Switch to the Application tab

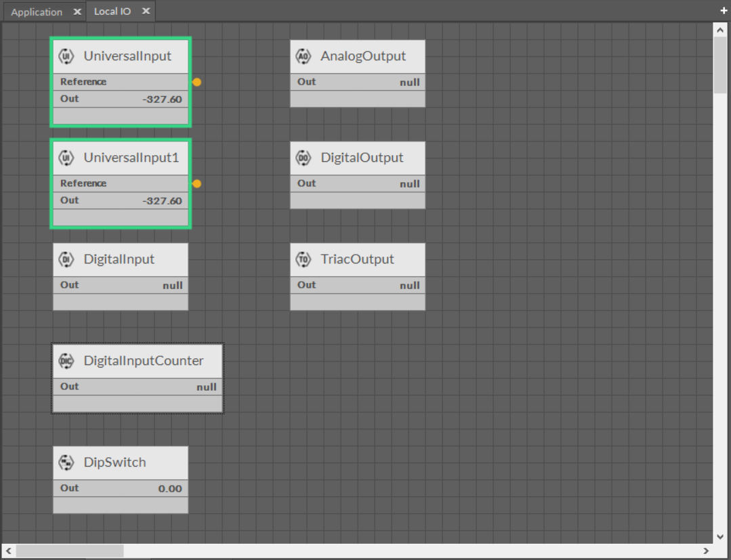point(37,12)
